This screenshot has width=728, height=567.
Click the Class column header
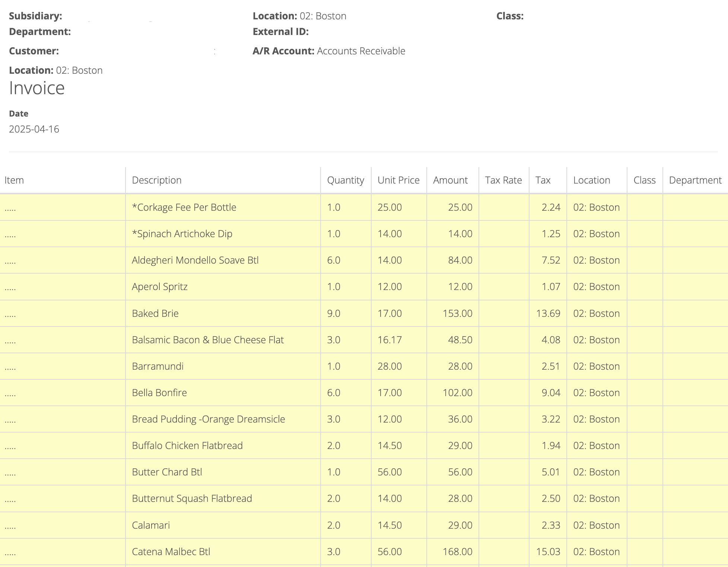[x=645, y=180]
